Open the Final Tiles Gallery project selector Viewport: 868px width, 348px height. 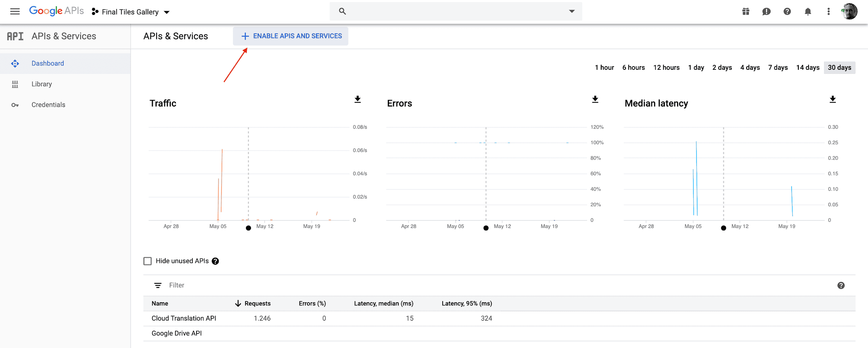click(x=131, y=12)
